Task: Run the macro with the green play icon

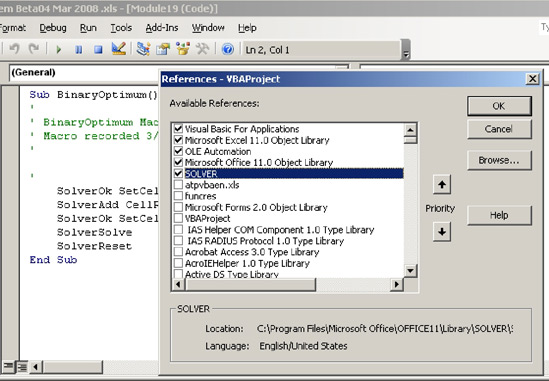Action: [x=58, y=50]
